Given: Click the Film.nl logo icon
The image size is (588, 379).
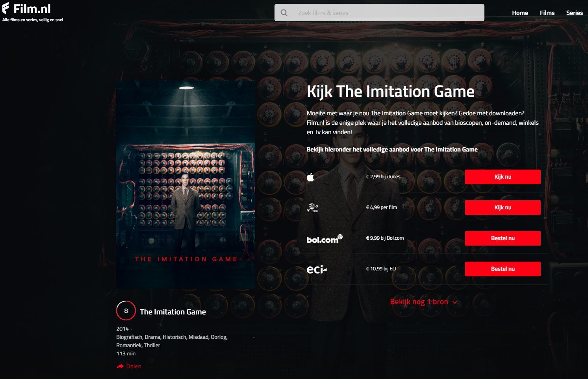Looking at the screenshot, I should coord(6,9).
